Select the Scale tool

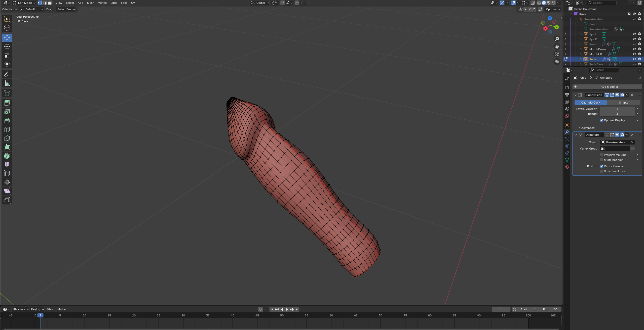[7, 55]
